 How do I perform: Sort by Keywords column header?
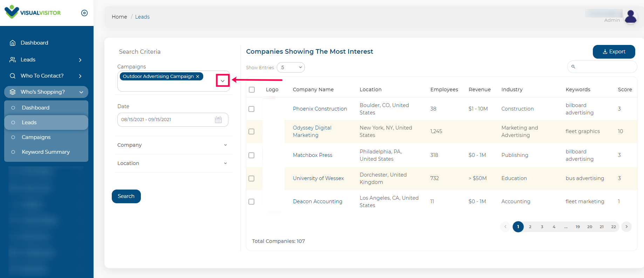tap(578, 90)
